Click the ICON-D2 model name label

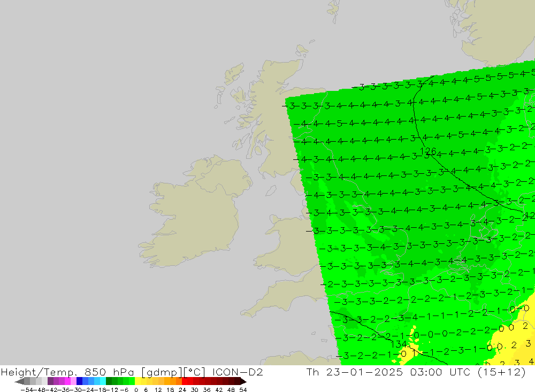238,372
